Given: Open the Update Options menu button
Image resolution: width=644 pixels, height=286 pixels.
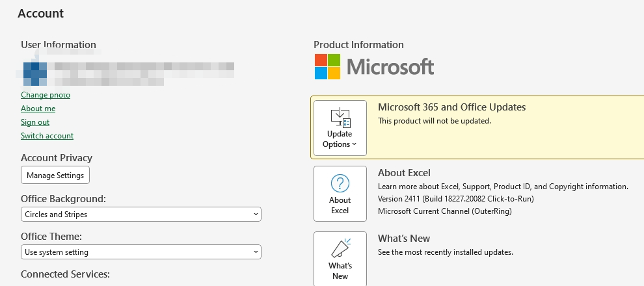Looking at the screenshot, I should (x=340, y=128).
